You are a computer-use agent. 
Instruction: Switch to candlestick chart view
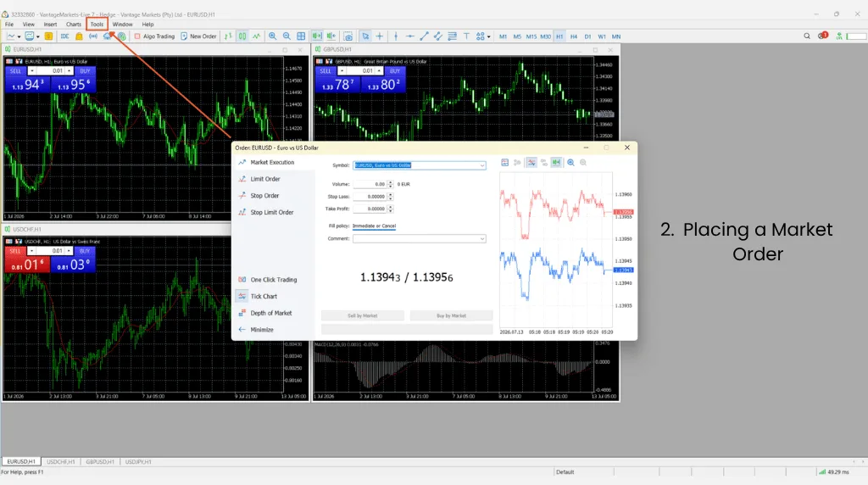[x=242, y=36]
